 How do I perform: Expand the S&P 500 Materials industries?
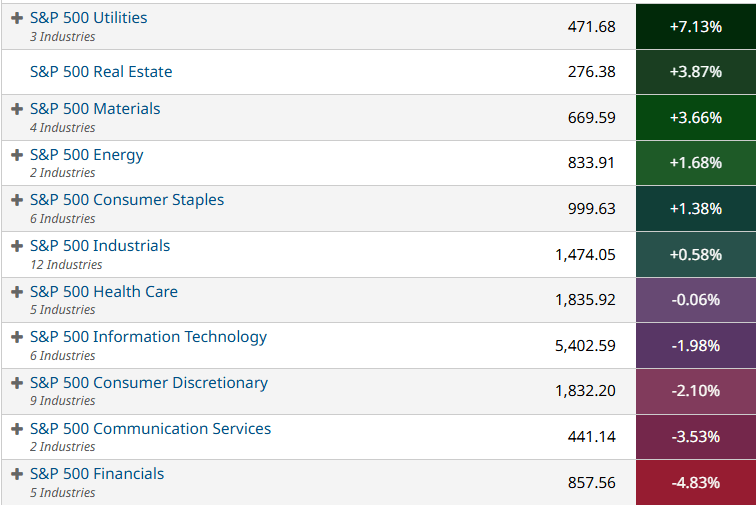pos(17,109)
